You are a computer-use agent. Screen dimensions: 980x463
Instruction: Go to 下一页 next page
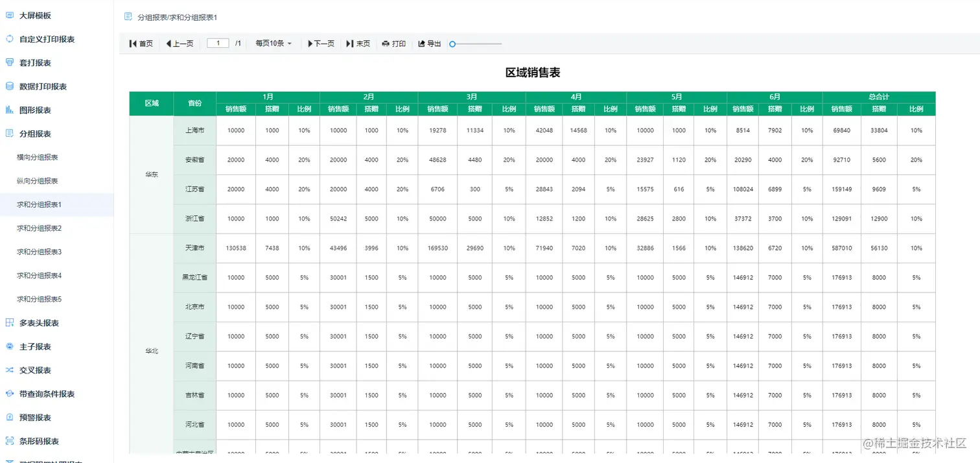[321, 43]
